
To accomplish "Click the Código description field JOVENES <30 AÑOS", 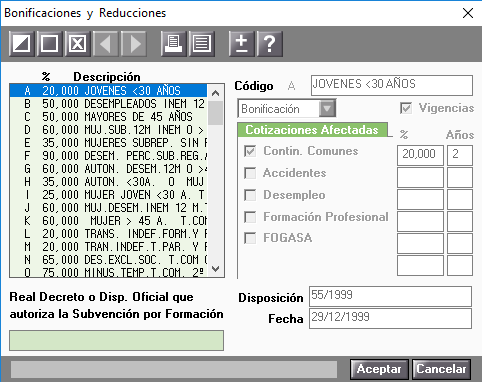I will pyautogui.click(x=392, y=85).
